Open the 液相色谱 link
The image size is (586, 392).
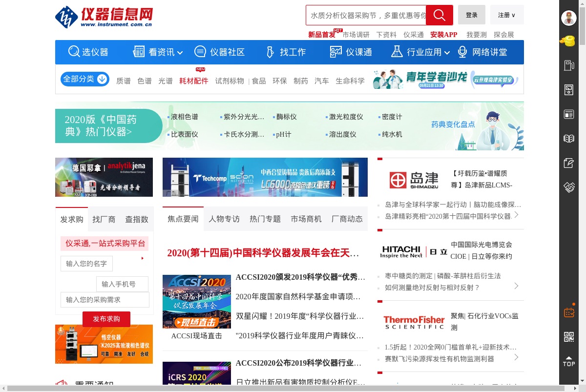185,117
